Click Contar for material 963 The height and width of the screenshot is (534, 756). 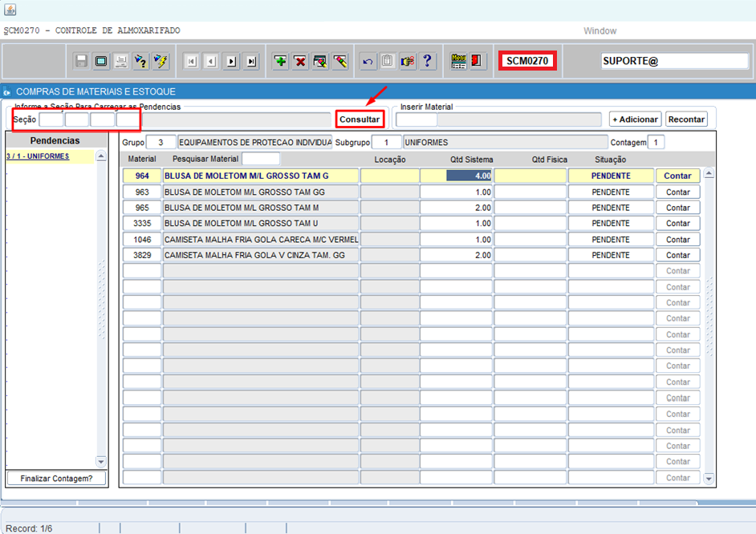point(677,192)
